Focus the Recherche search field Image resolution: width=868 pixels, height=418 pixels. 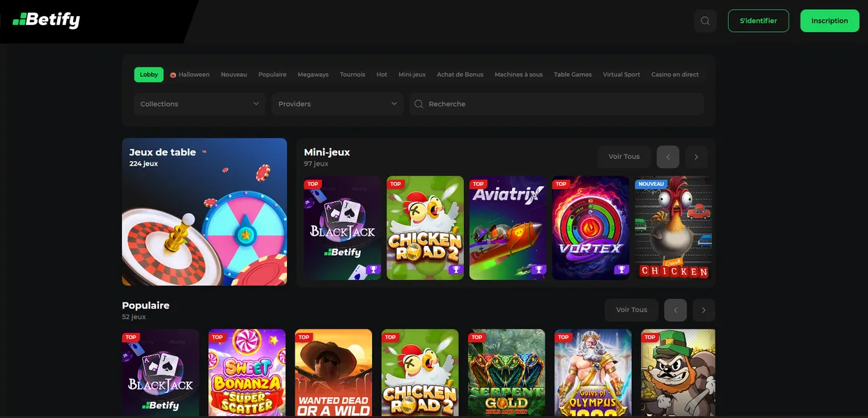tap(557, 104)
